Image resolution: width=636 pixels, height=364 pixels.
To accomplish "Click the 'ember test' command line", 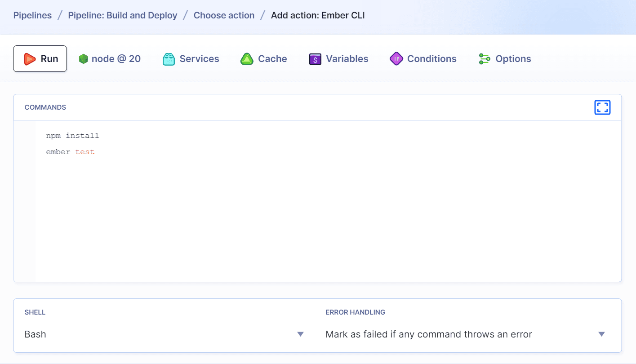I will tap(70, 152).
